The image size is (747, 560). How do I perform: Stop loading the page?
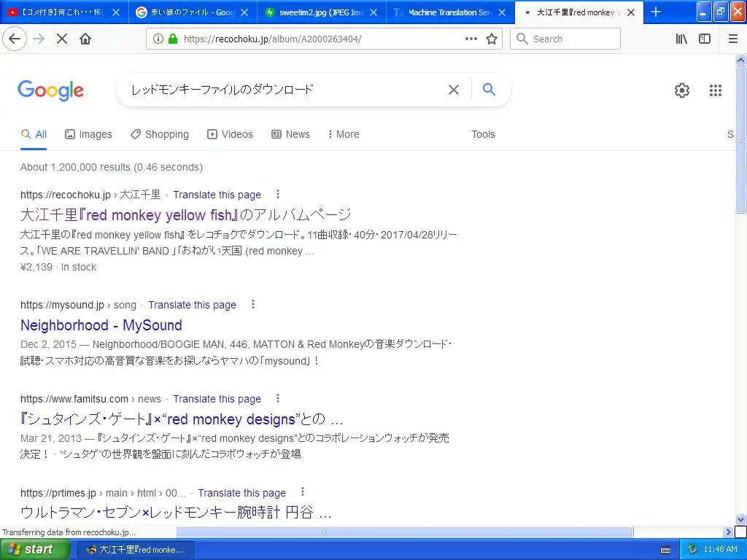click(62, 39)
